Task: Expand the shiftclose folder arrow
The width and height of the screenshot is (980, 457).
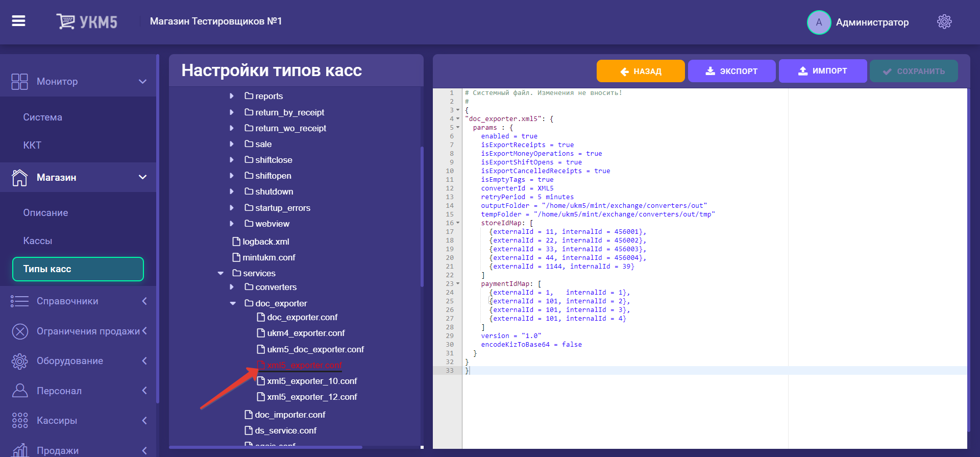Action: 232,160
